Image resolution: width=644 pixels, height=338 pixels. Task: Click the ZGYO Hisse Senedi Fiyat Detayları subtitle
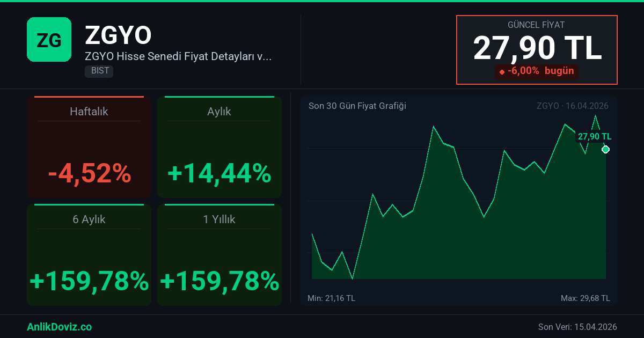pyautogui.click(x=178, y=56)
